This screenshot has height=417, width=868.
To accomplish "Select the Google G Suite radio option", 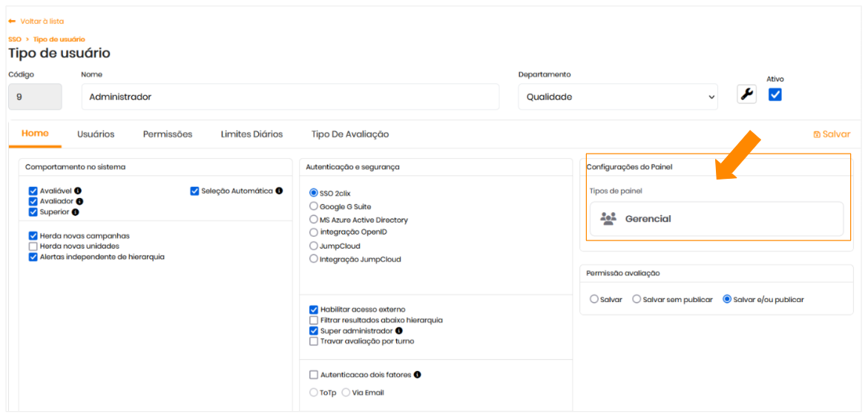I will point(313,207).
